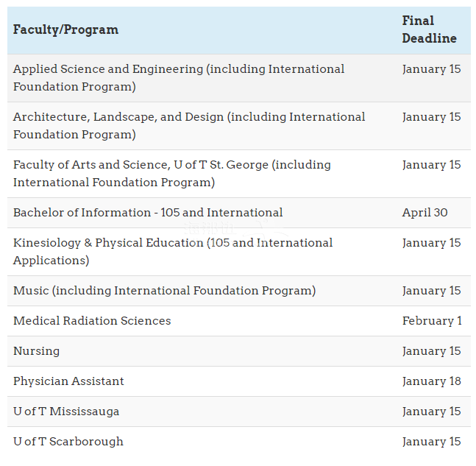Click Medical Radiation Sciences program name
Image resolution: width=476 pixels, height=466 pixels.
(92, 321)
